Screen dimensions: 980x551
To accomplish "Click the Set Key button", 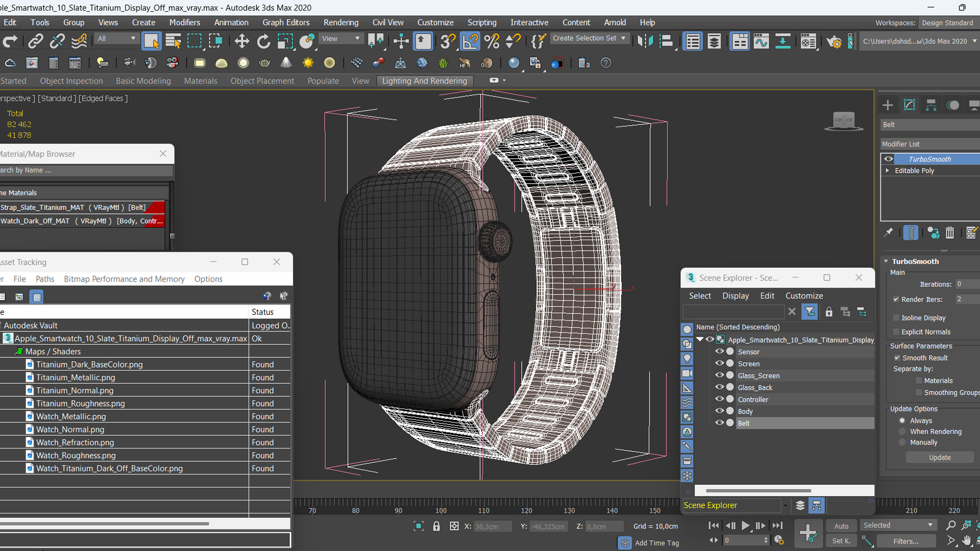I will coord(841,541).
